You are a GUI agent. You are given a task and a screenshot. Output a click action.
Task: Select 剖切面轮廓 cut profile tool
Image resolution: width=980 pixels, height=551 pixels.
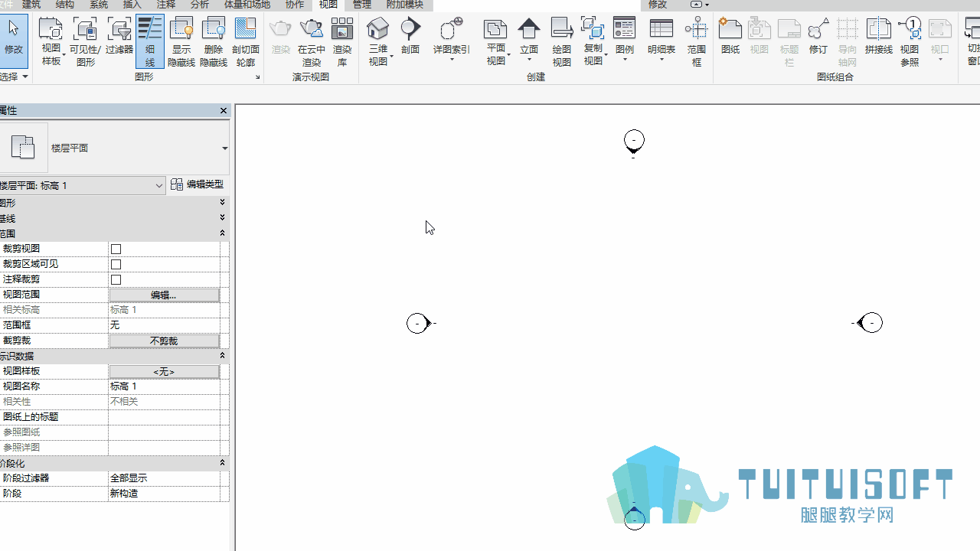click(x=246, y=42)
